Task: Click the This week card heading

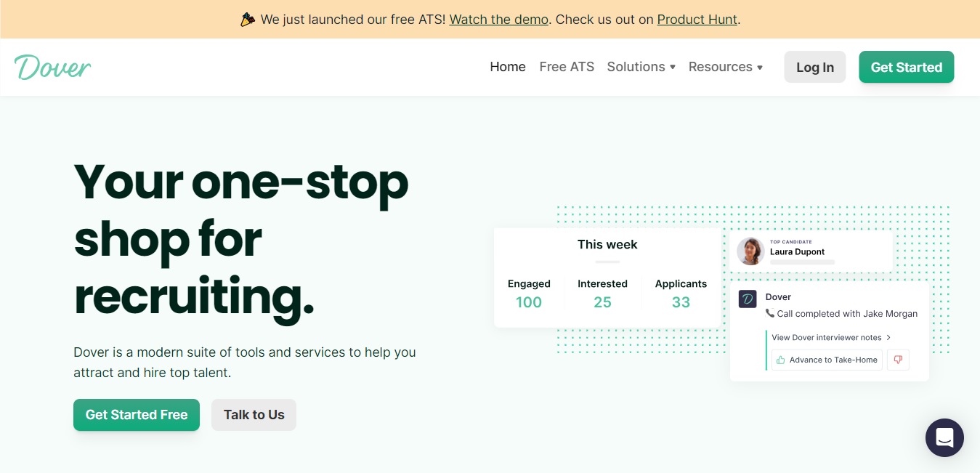Action: coord(607,245)
